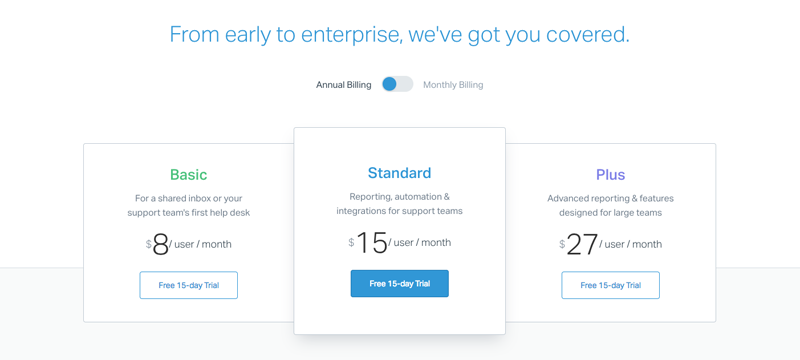Viewport: 800px width, 360px height.
Task: Select the Annual Billing label
Action: [343, 85]
